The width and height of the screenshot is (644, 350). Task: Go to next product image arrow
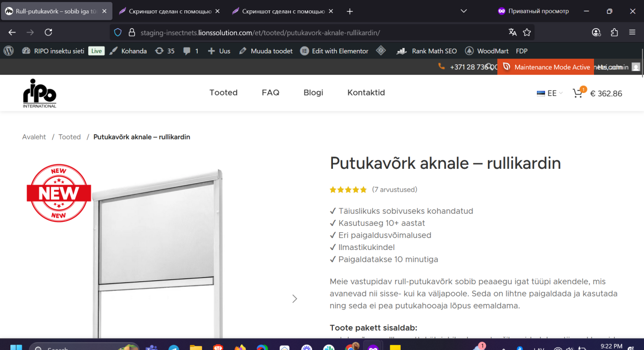pyautogui.click(x=295, y=299)
